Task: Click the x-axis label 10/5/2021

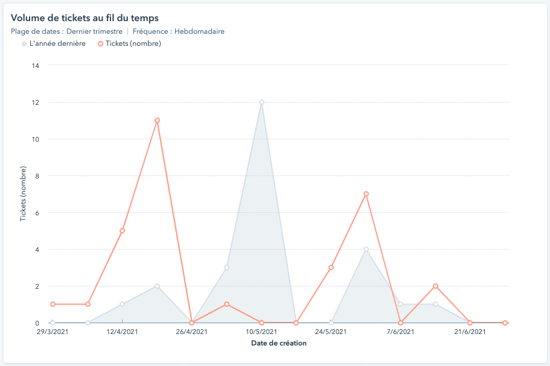Action: point(261,332)
